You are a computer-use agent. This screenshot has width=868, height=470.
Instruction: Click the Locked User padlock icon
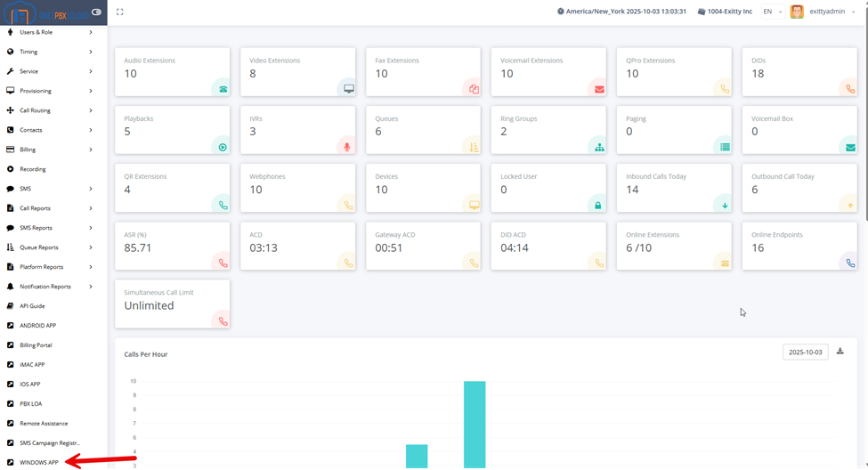click(599, 206)
